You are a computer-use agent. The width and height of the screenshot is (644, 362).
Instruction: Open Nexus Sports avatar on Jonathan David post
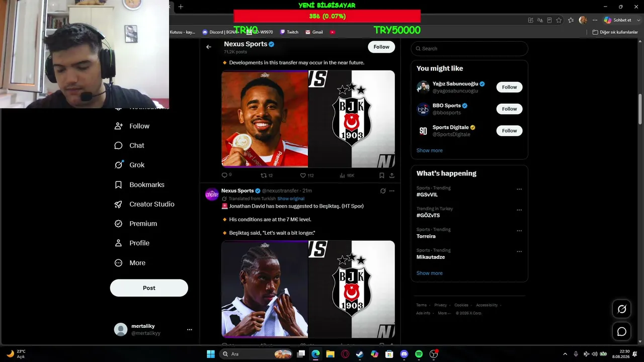click(x=212, y=194)
